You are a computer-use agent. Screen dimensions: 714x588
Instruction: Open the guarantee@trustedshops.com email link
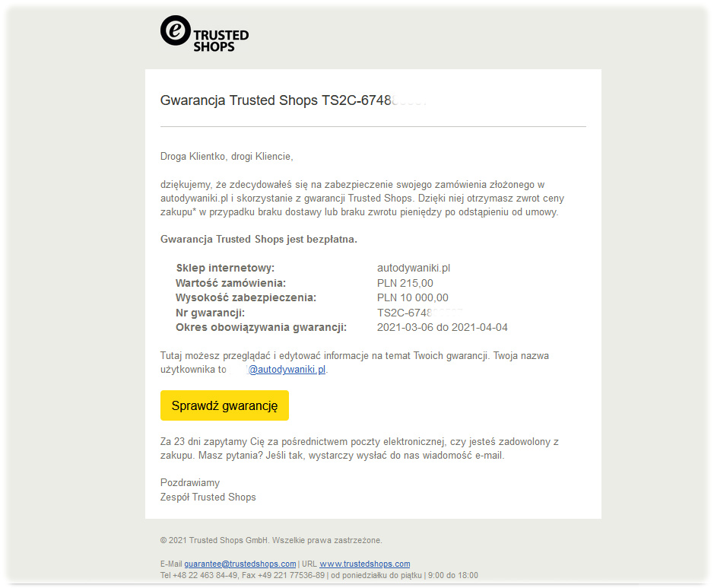[240, 564]
